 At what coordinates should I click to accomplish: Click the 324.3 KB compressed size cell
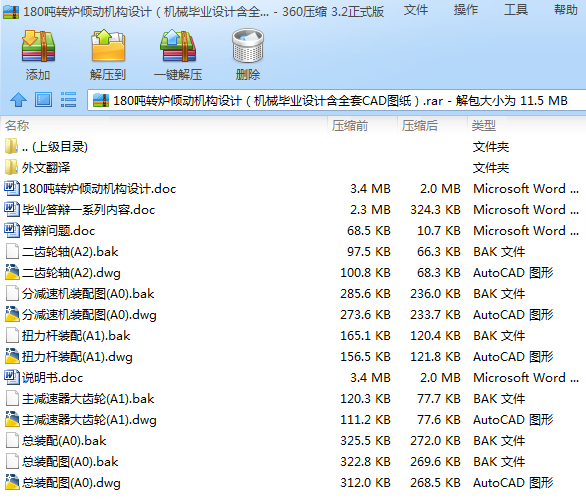435,210
